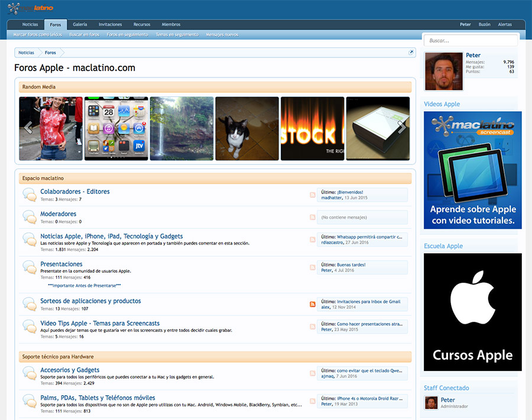This screenshot has width=532, height=420.
Task: Open the Miembros tab
Action: click(171, 24)
